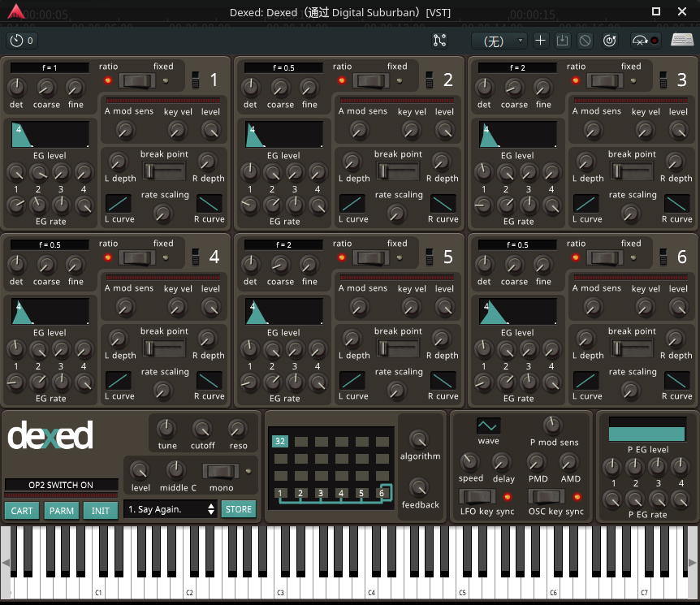Screen dimensions: 700x605
Task: Add a new preset with plus icon
Action: (x=540, y=41)
